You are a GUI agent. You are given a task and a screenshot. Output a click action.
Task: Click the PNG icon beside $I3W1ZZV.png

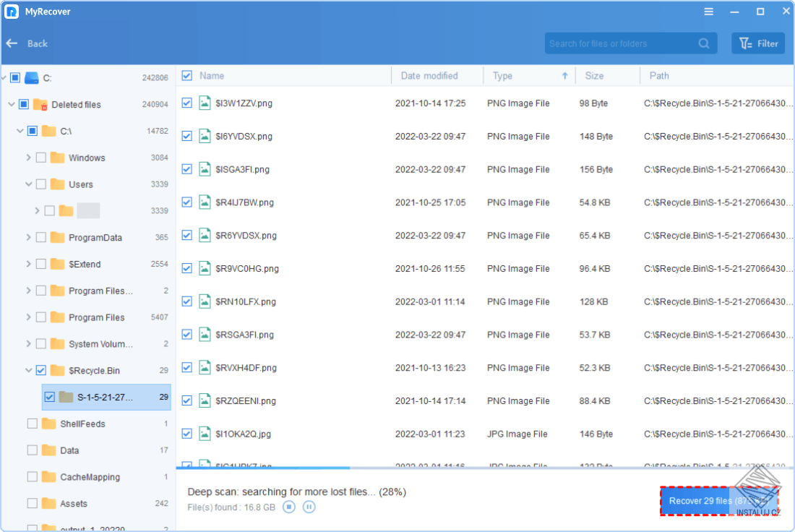pos(203,103)
